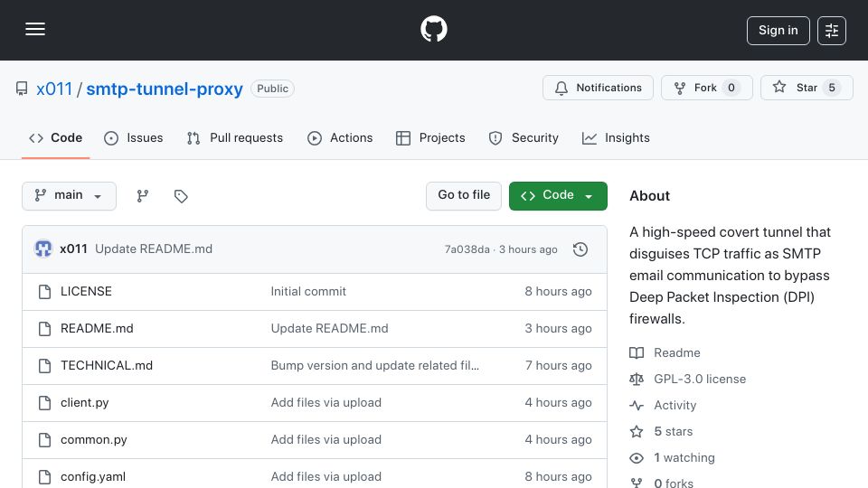Open the Readme link in About

tap(677, 353)
